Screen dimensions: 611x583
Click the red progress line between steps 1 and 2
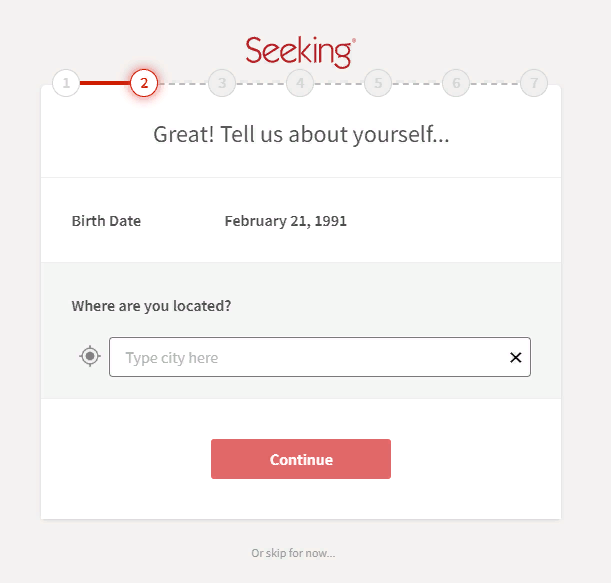[104, 83]
